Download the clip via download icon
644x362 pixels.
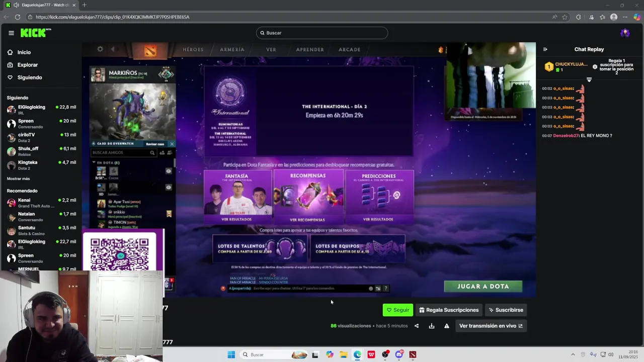431,326
